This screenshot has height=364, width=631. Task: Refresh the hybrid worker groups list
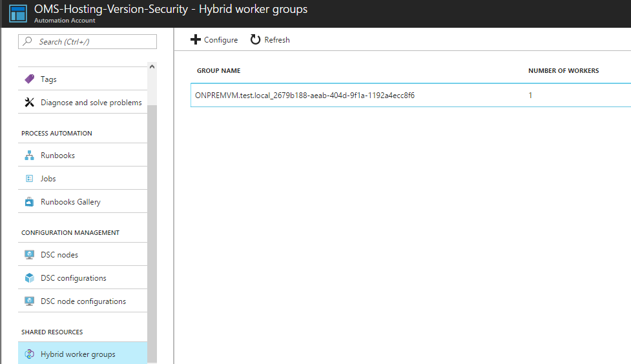(x=270, y=40)
